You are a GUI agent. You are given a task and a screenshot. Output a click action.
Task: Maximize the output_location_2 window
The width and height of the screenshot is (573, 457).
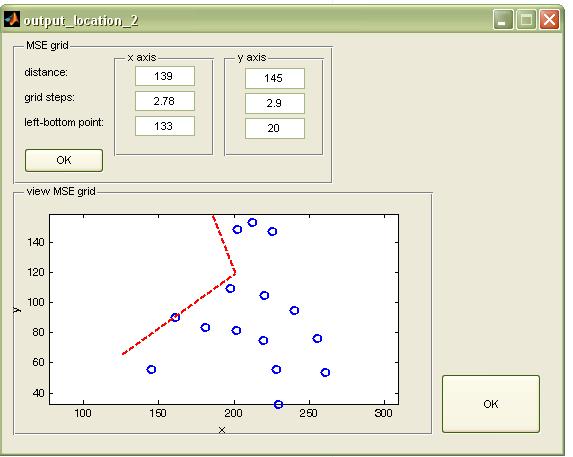[x=526, y=19]
